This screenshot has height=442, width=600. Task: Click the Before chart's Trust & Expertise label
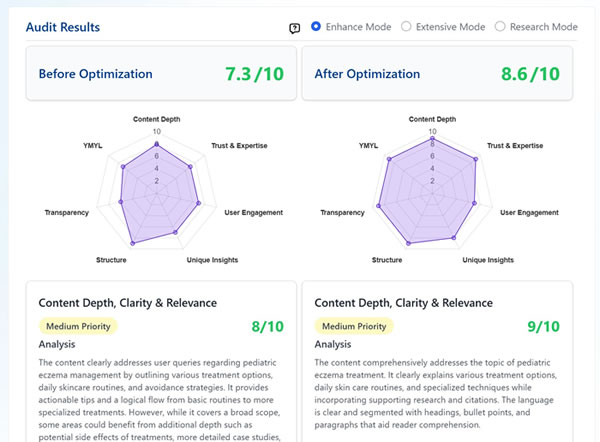pyautogui.click(x=239, y=145)
